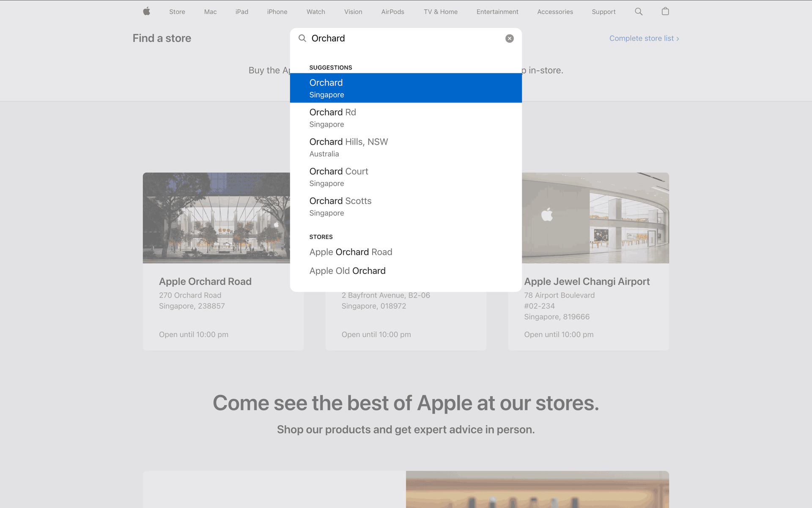812x508 pixels.
Task: Open the Watch menu
Action: [316, 12]
